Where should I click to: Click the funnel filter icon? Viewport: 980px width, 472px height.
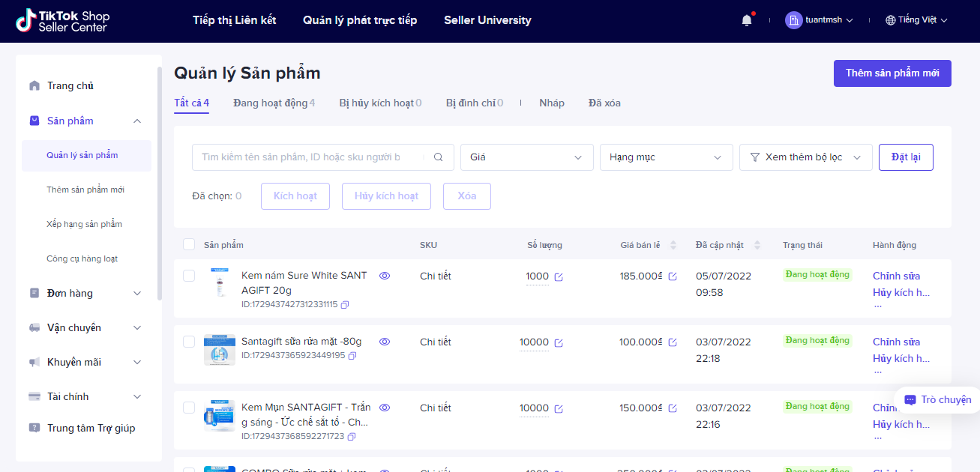click(754, 157)
